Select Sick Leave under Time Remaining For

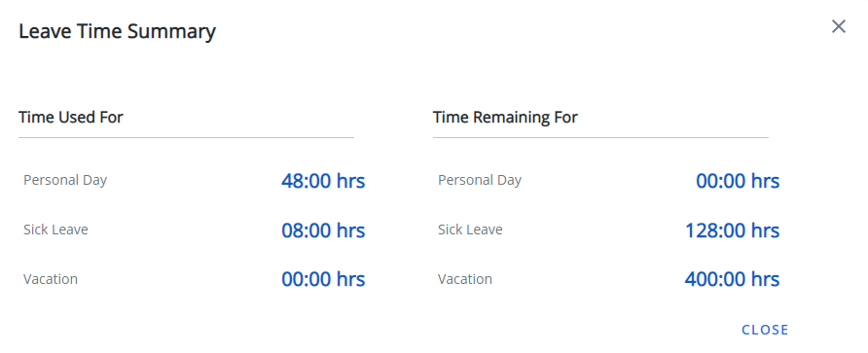click(x=471, y=229)
